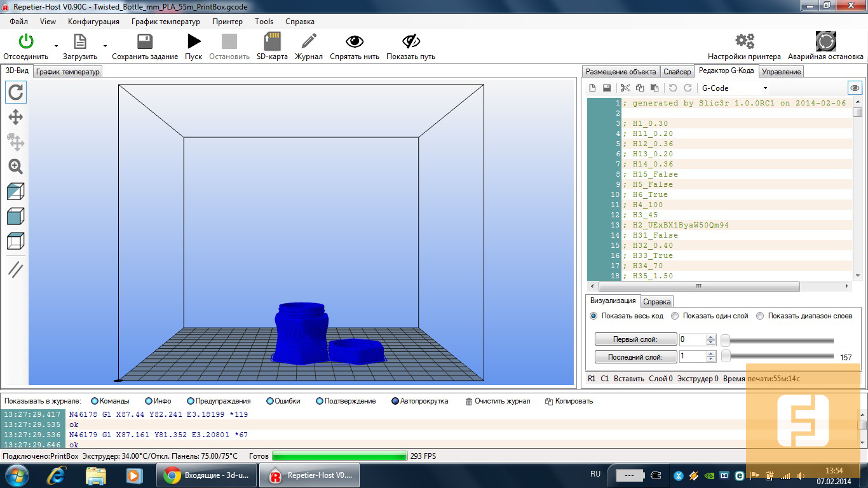
Task: Click Спрятать нить eye icon
Action: pyautogui.click(x=354, y=42)
